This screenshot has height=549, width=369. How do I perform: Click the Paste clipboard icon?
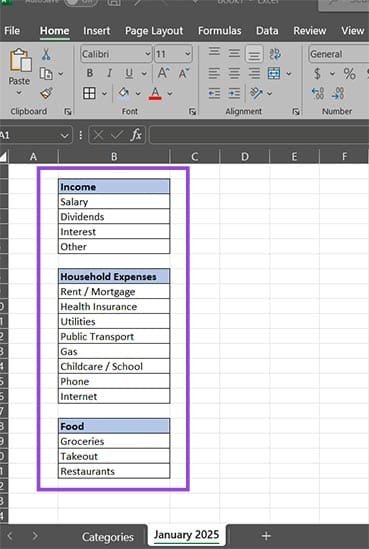(20, 60)
